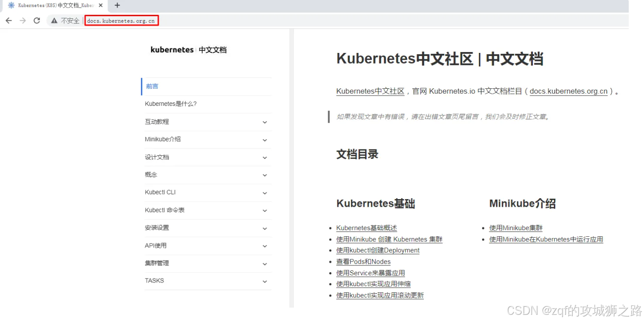Open 设计文档 in the sidebar
644x322 pixels.
[x=157, y=157]
